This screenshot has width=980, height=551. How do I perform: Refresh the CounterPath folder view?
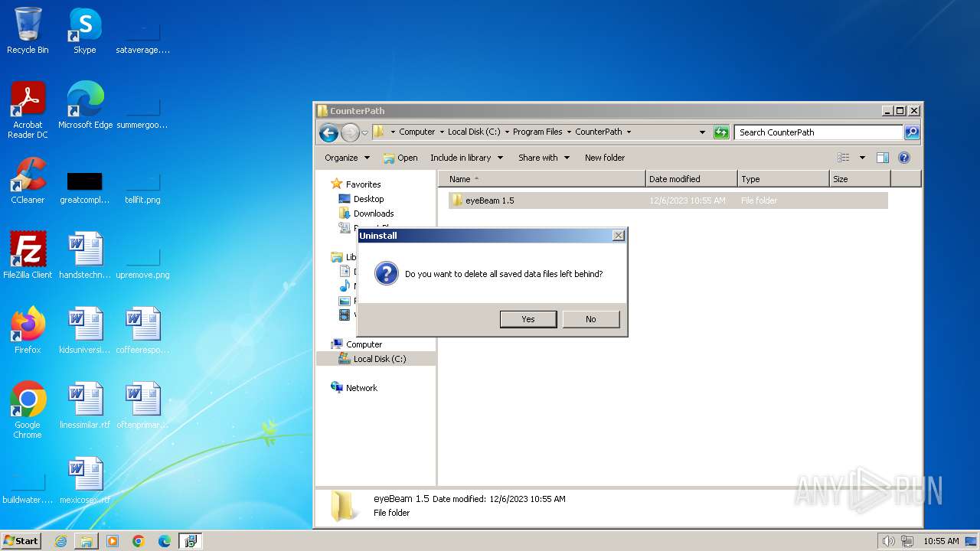click(721, 132)
